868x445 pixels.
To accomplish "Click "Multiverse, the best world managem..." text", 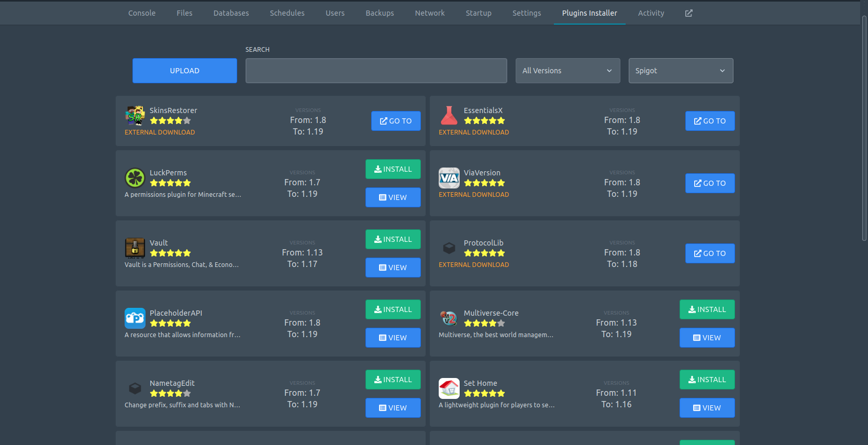I will pyautogui.click(x=496, y=335).
